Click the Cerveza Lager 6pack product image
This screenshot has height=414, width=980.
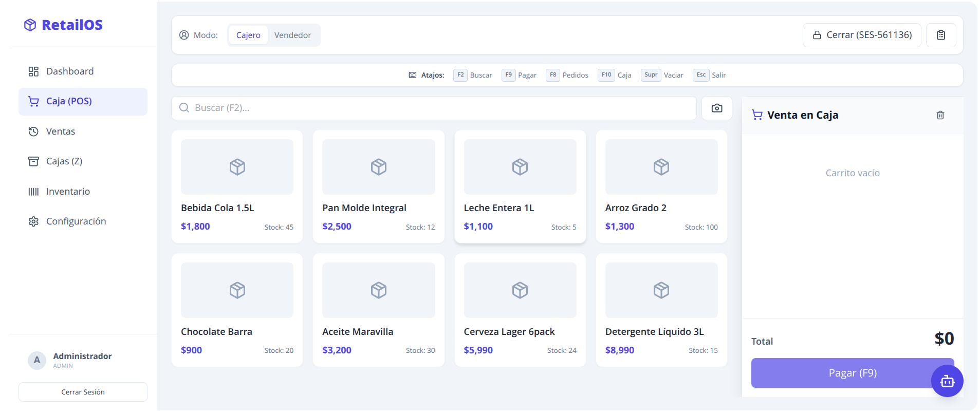pyautogui.click(x=520, y=290)
